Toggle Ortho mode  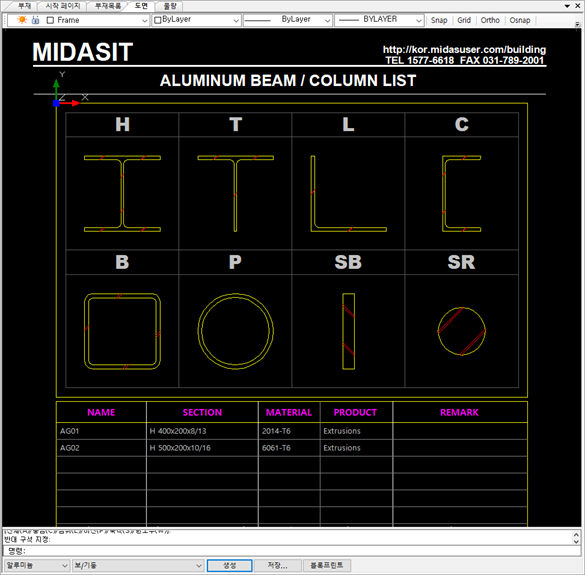[490, 20]
